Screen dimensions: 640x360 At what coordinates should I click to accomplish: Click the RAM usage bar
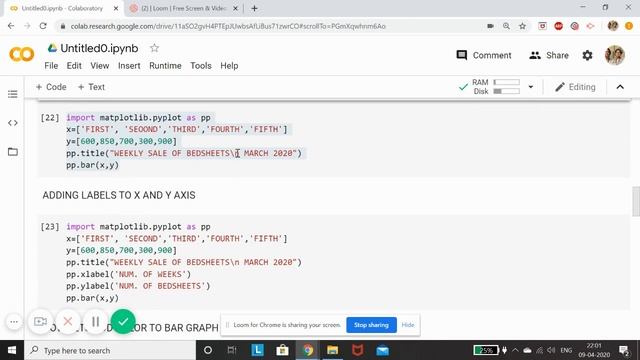coord(507,82)
